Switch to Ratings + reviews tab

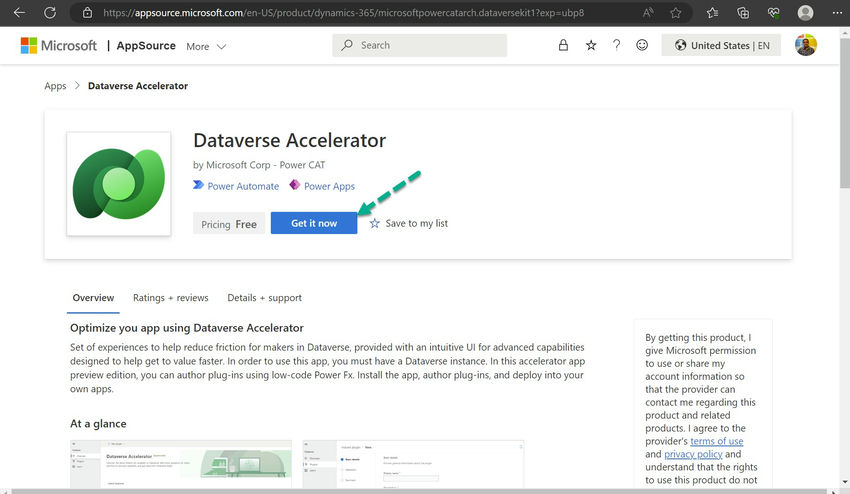pos(170,298)
